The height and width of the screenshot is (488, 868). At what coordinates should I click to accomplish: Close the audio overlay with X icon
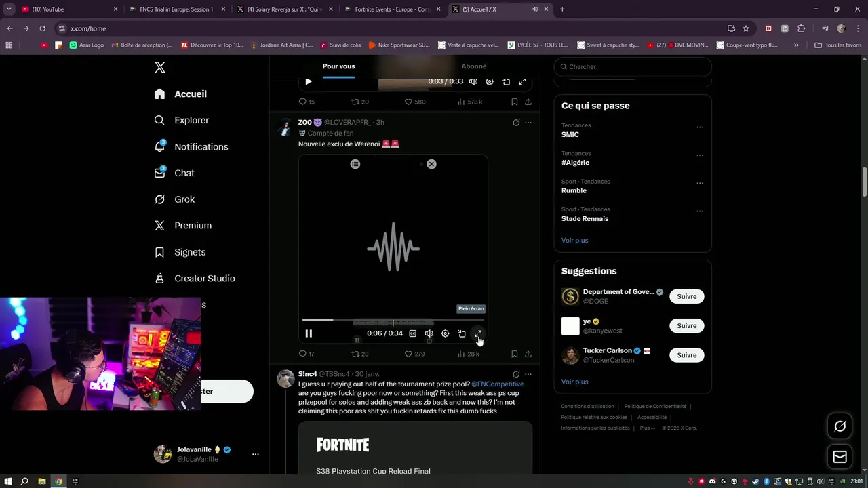coord(431,164)
